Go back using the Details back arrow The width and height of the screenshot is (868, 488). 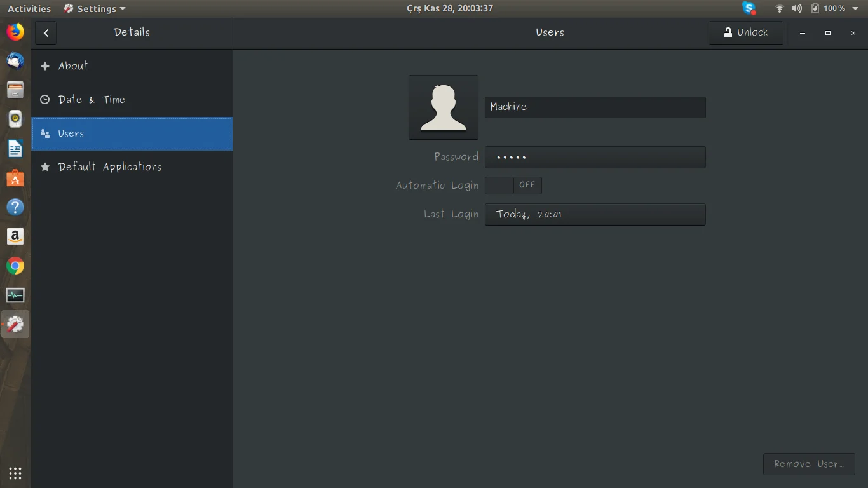point(46,33)
